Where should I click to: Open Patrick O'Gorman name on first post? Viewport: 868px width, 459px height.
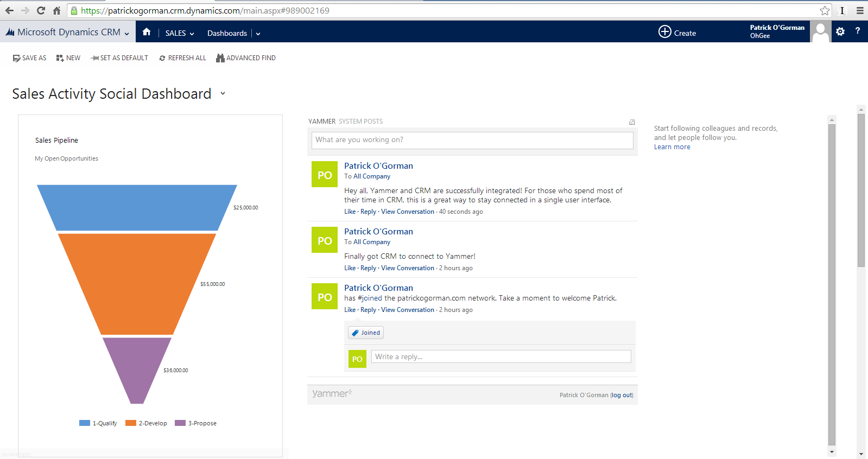coord(378,166)
